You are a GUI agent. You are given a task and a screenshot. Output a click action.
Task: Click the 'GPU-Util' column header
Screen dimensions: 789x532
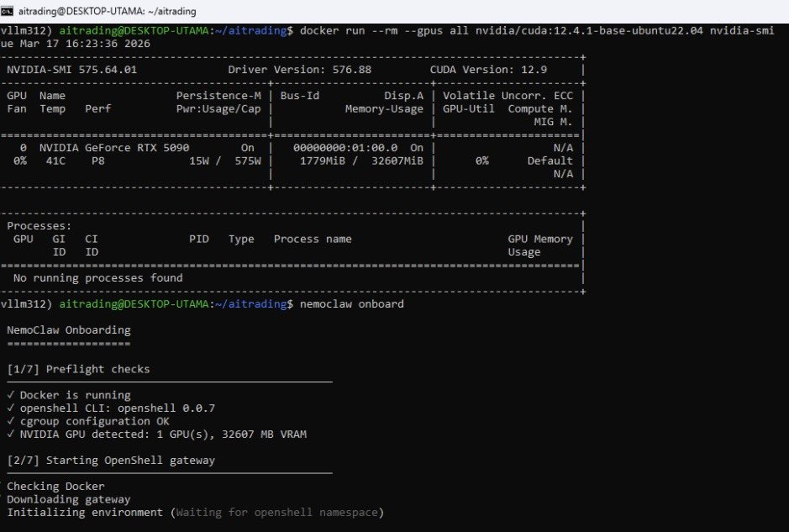469,108
